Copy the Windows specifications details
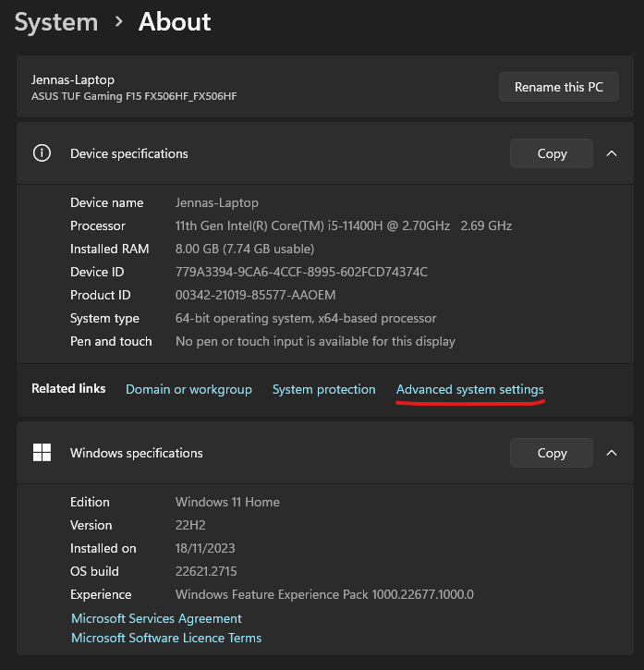 (x=552, y=453)
